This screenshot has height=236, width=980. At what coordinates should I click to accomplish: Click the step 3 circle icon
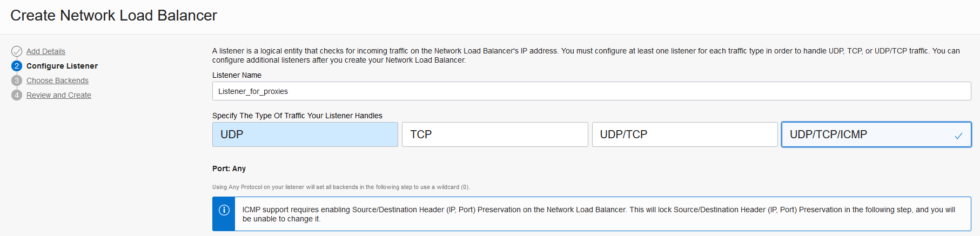coord(17,80)
